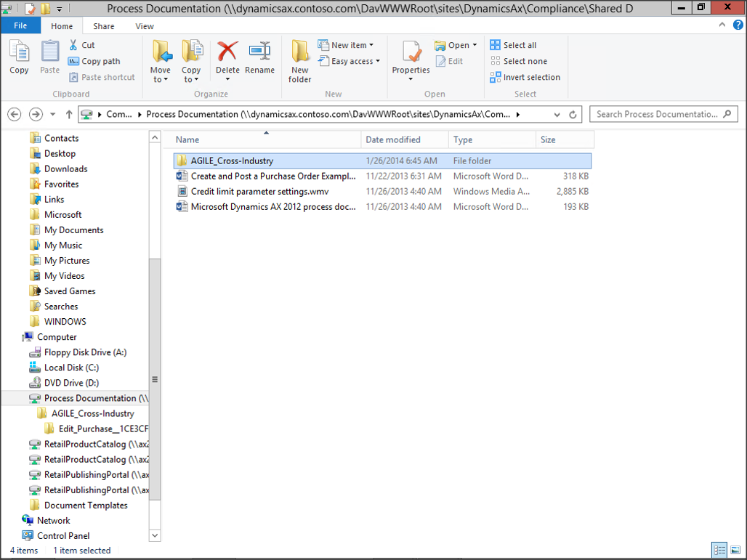Screen dimensions: 747x560
Task: Click Cut scissors icon in Clipboard group
Action: (x=73, y=45)
